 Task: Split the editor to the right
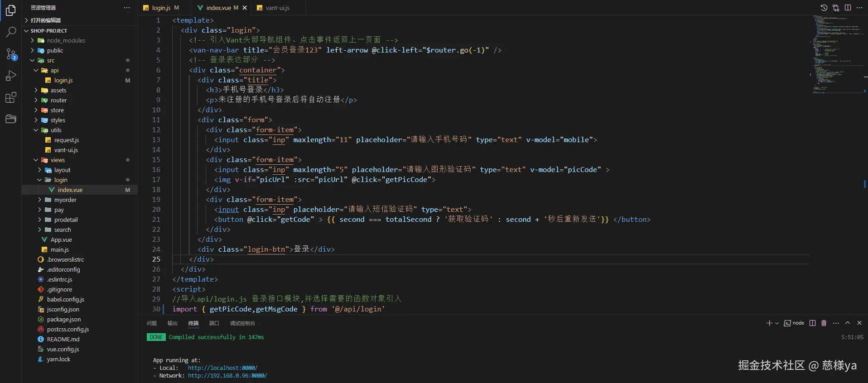coord(848,8)
